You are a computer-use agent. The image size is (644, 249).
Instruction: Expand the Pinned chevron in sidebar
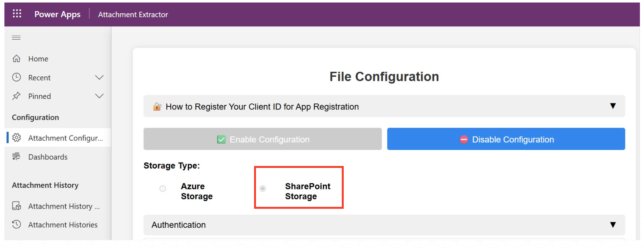tap(99, 96)
